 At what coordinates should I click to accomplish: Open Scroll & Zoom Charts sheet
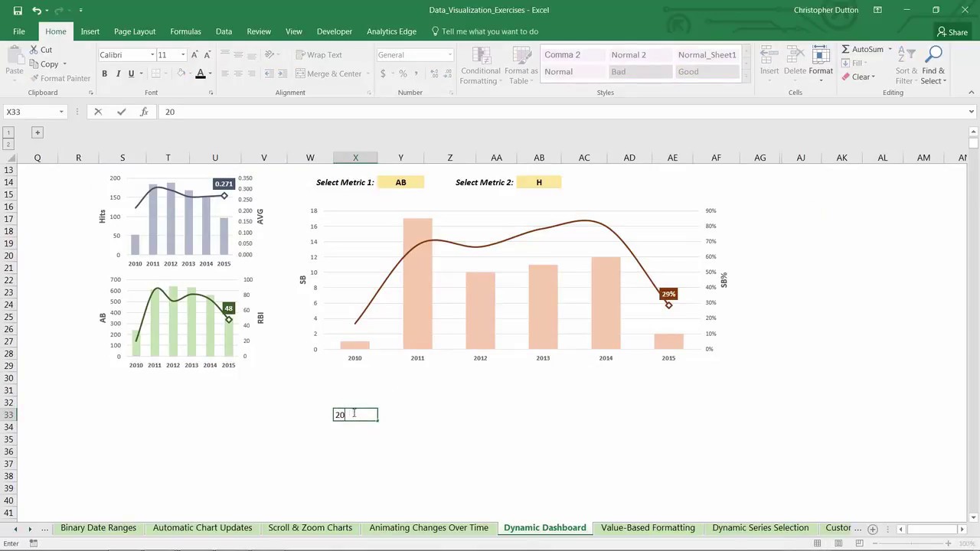[x=310, y=528]
